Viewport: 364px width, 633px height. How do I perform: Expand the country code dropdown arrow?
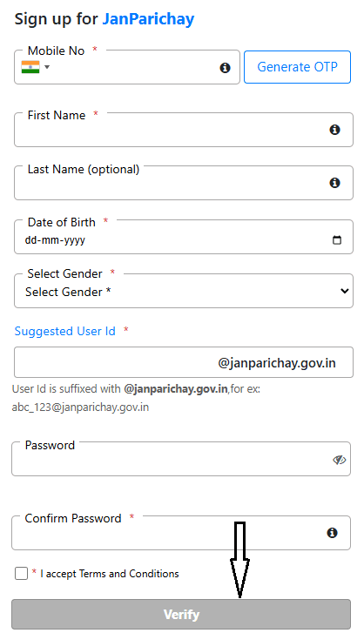coord(47,67)
